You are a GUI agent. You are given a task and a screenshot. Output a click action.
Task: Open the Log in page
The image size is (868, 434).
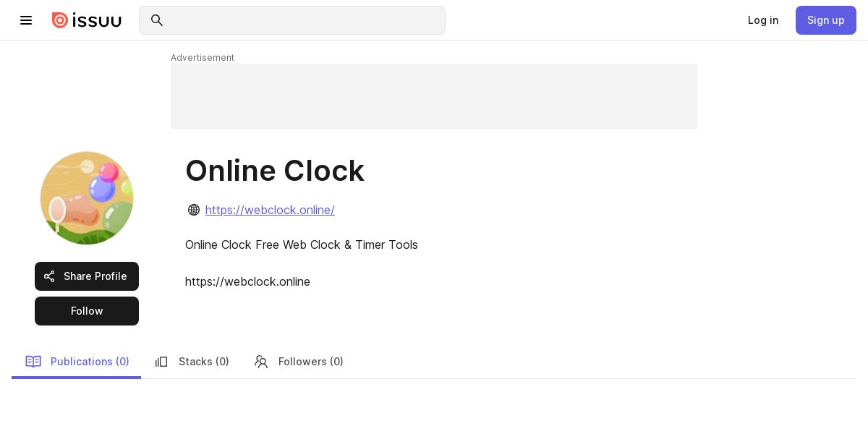(763, 20)
